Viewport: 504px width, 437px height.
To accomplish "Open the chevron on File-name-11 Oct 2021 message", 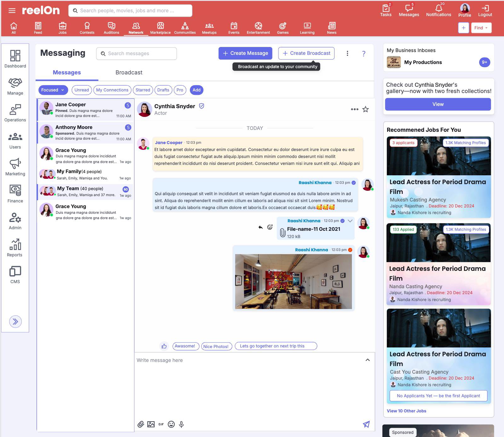I will [350, 221].
